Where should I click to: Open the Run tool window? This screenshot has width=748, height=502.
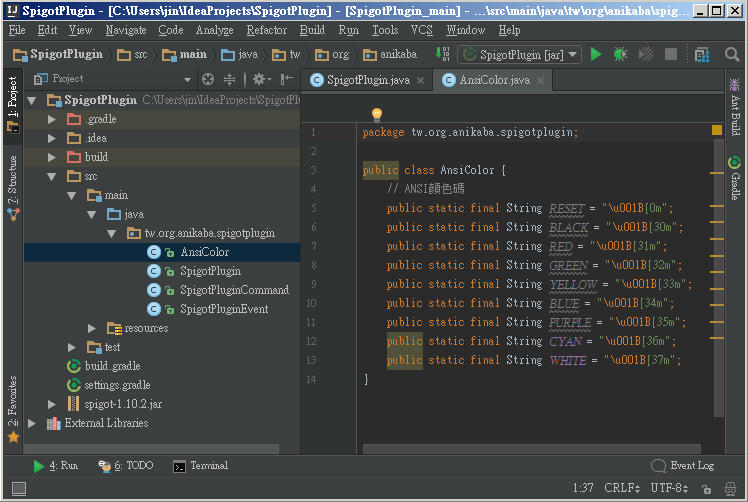click(56, 466)
